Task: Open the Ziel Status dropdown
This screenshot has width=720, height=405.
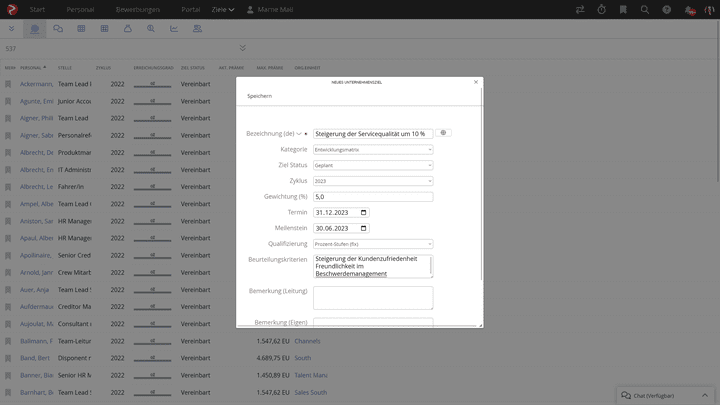Action: pyautogui.click(x=372, y=165)
